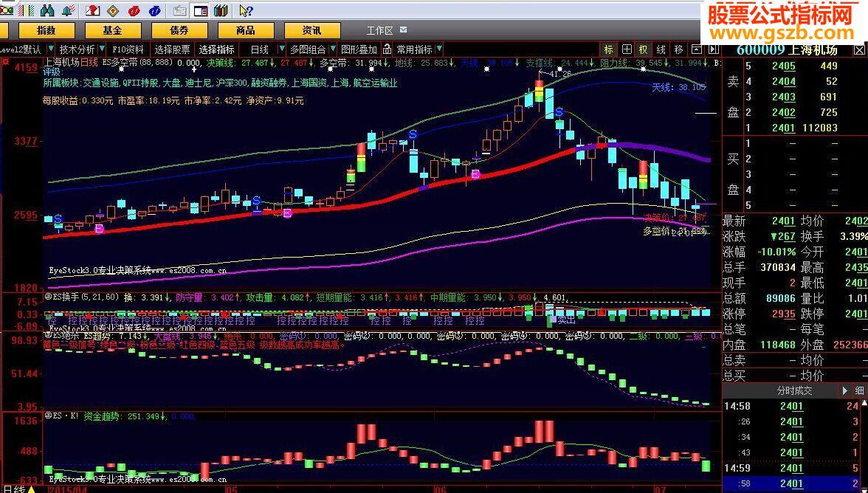This screenshot has height=493, width=868.
Task: Open the 基金 funds tab
Action: point(112,30)
